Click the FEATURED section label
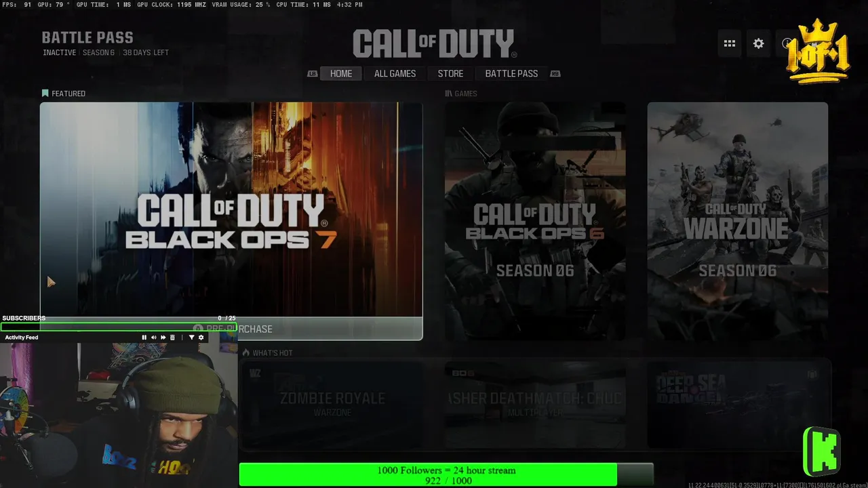This screenshot has width=868, height=488. click(64, 94)
